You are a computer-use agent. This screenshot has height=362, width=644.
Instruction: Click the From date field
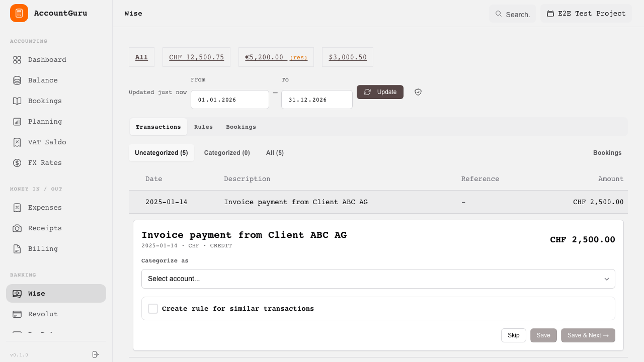[x=229, y=100]
